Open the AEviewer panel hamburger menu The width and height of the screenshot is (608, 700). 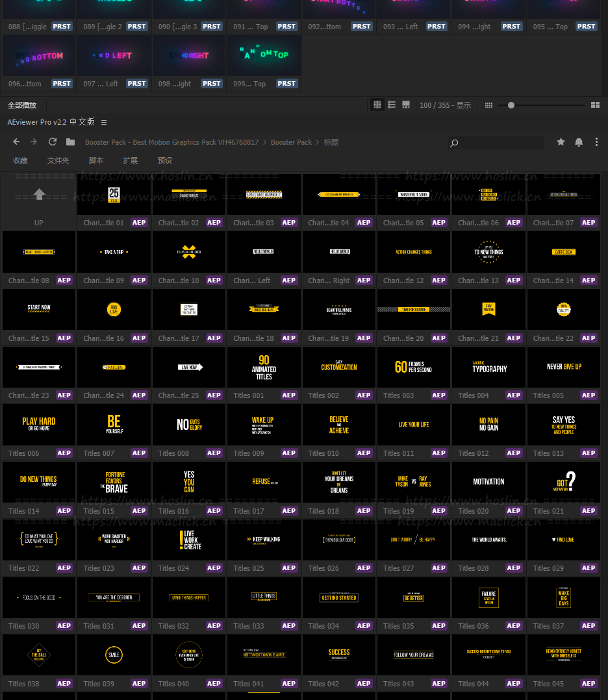(104, 122)
